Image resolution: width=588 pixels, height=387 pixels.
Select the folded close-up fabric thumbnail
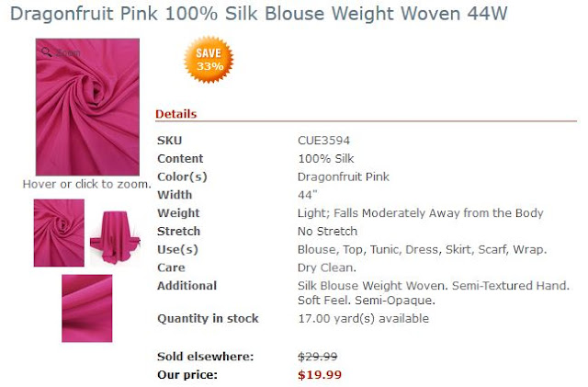[87, 308]
